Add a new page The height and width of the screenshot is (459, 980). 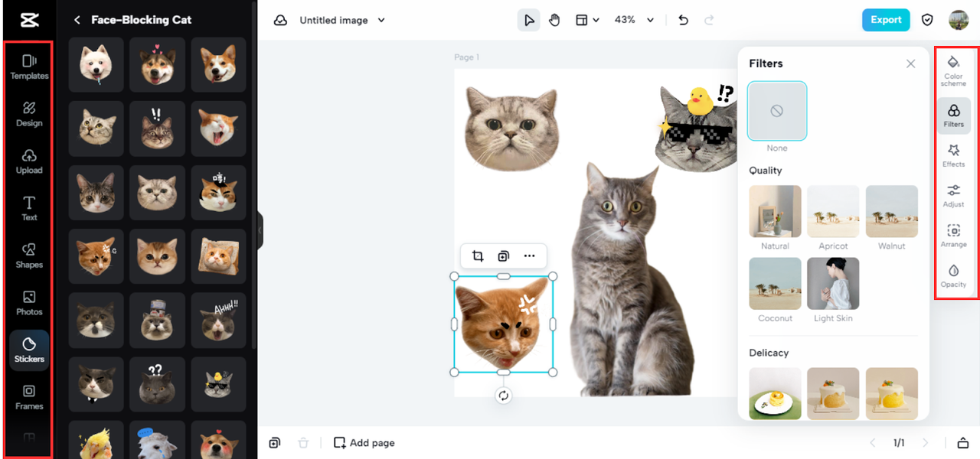coord(364,443)
